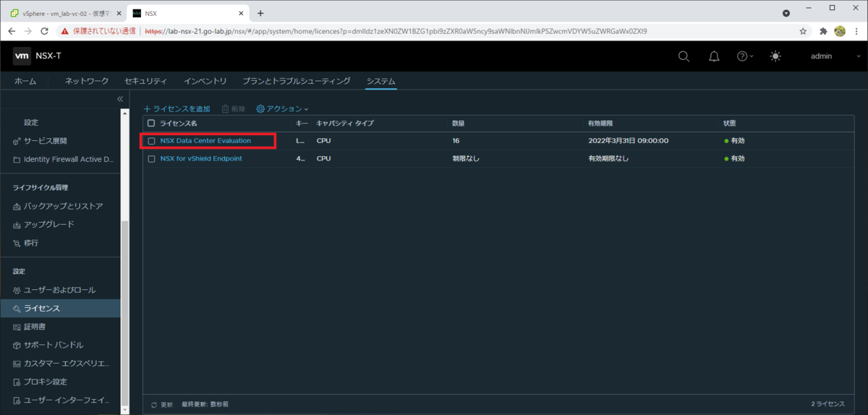Screen dimensions: 868x415
Task: Click the not-secure warning icon in address bar
Action: (64, 31)
